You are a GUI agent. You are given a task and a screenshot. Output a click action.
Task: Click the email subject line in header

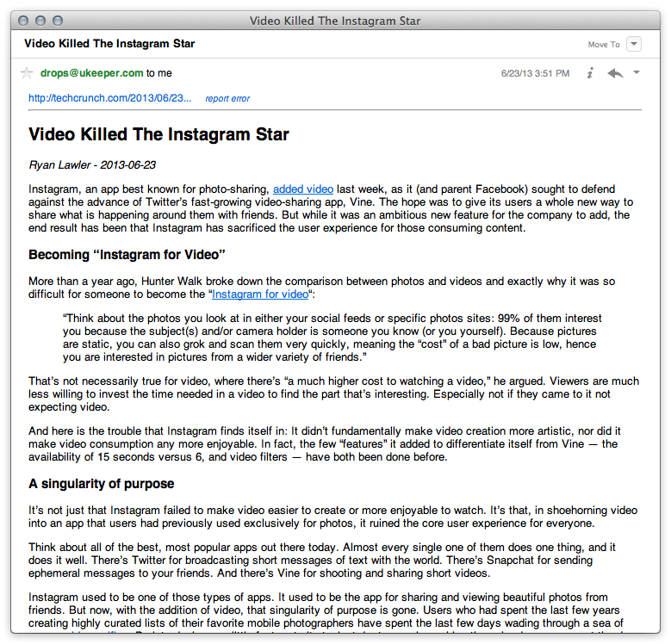(x=109, y=44)
